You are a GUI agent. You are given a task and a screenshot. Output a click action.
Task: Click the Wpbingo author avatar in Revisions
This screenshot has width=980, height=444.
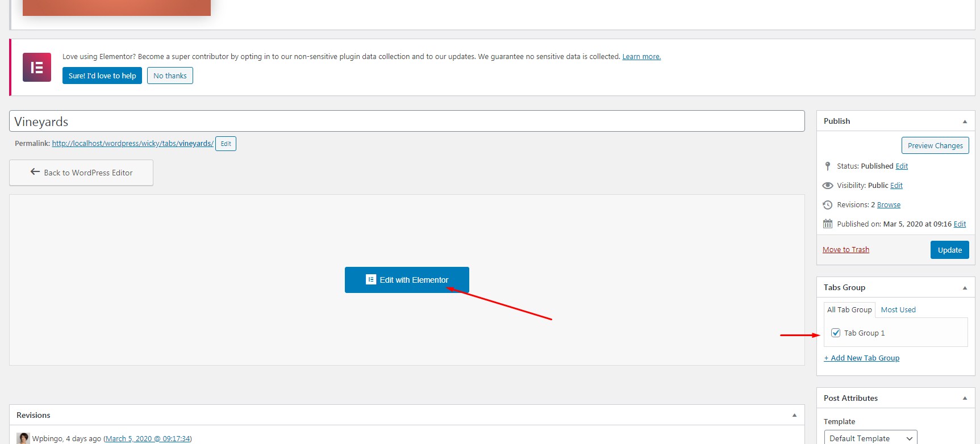pos(23,438)
